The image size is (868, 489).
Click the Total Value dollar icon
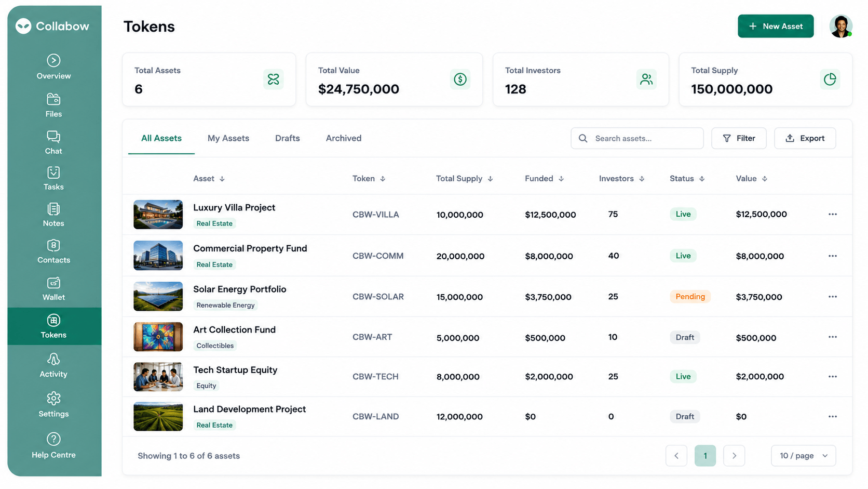coord(460,79)
